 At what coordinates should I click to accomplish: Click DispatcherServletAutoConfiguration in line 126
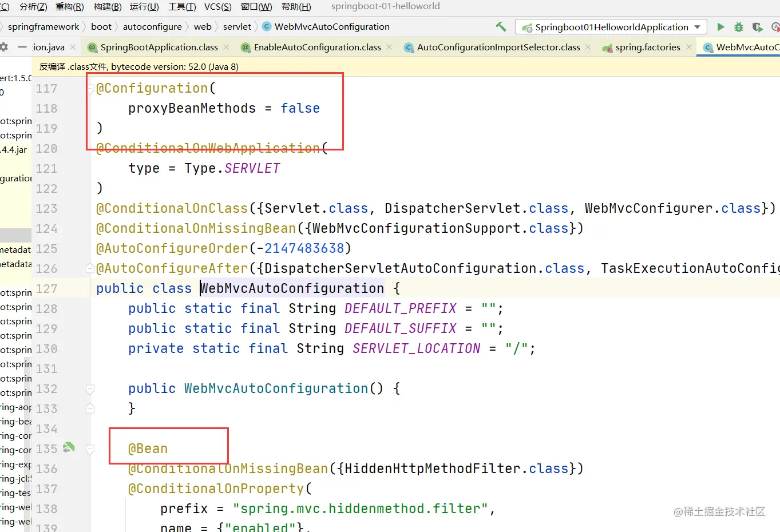pyautogui.click(x=401, y=268)
